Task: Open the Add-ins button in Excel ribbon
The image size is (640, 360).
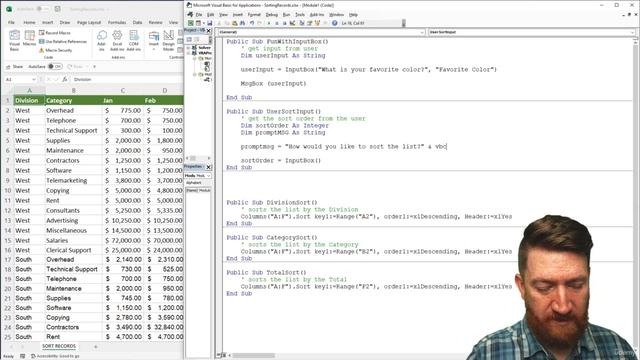Action: pyautogui.click(x=102, y=40)
